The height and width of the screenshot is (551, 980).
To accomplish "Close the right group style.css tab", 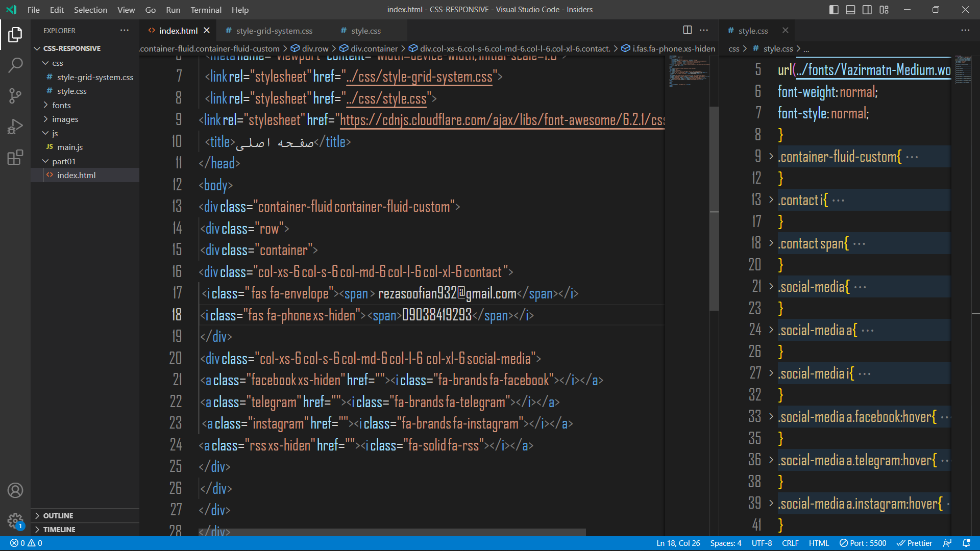I will tap(786, 31).
